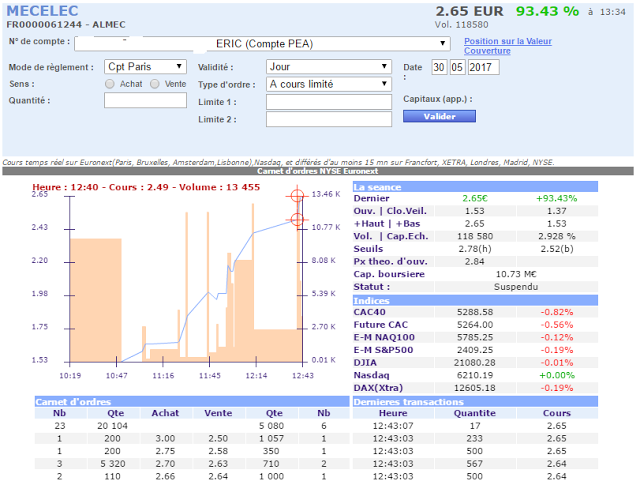Click the Seuils low value 2.52(b)

(x=557, y=249)
